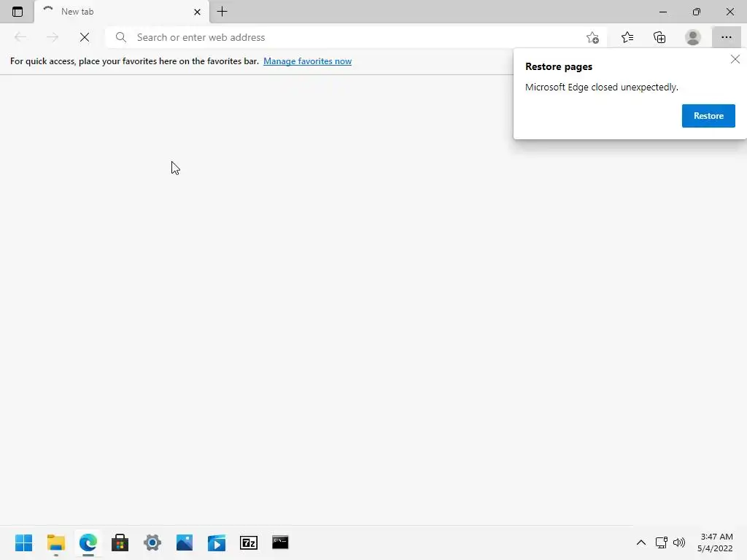This screenshot has width=747, height=560.
Task: Focus the Search or enter web address field
Action: click(x=357, y=37)
